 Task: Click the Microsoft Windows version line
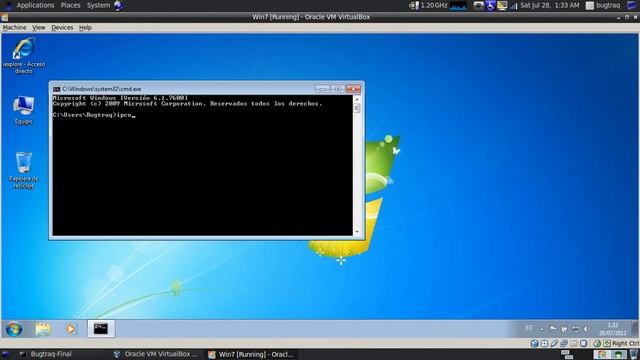click(120, 98)
